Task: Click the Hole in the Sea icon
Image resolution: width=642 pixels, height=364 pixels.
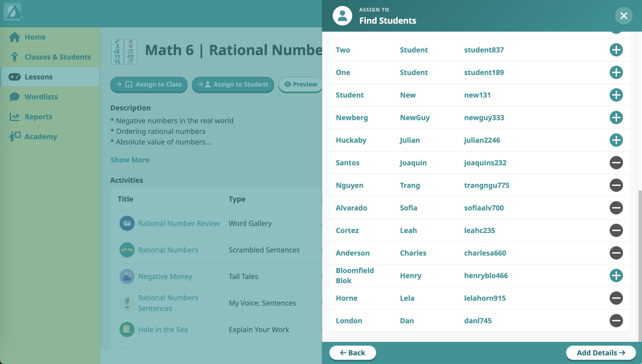Action: (x=127, y=329)
